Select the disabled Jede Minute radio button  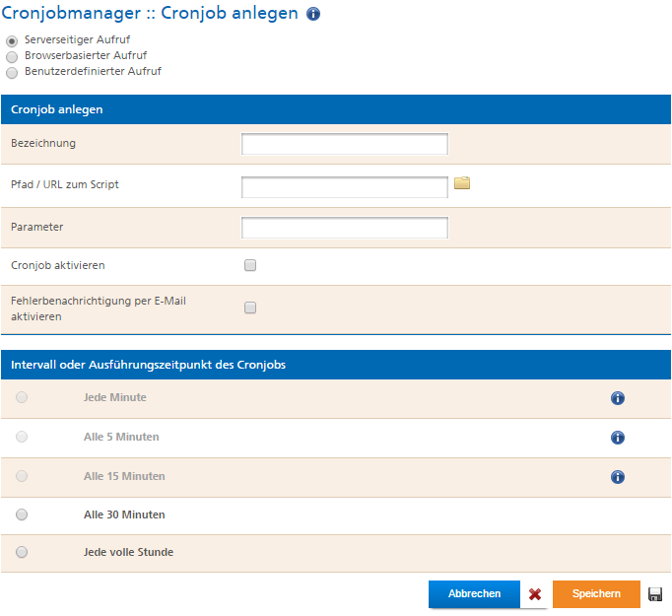pyautogui.click(x=22, y=397)
